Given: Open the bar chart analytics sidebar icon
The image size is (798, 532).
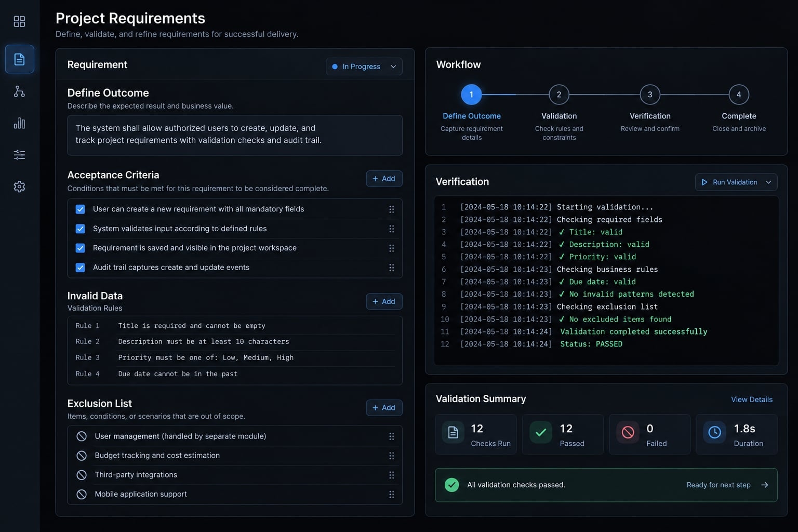Looking at the screenshot, I should coord(19,123).
